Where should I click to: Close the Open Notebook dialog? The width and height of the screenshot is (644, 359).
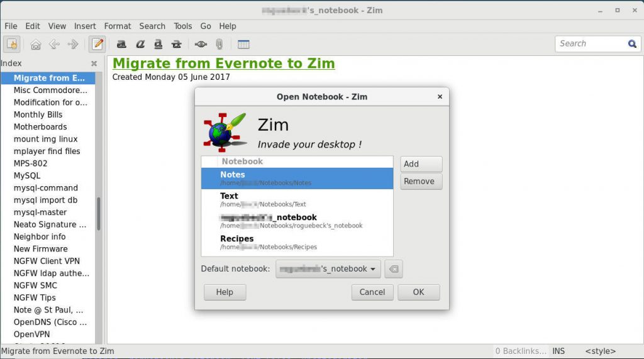click(440, 97)
